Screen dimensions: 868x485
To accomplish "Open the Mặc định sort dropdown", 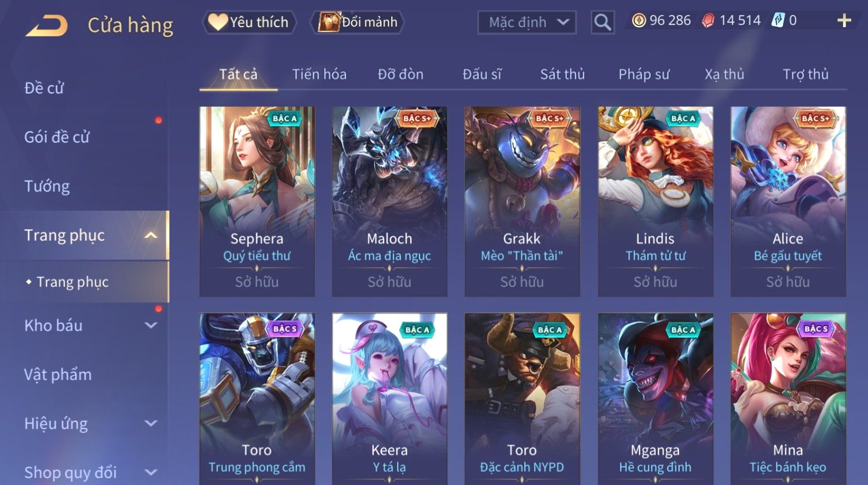I will coord(527,23).
